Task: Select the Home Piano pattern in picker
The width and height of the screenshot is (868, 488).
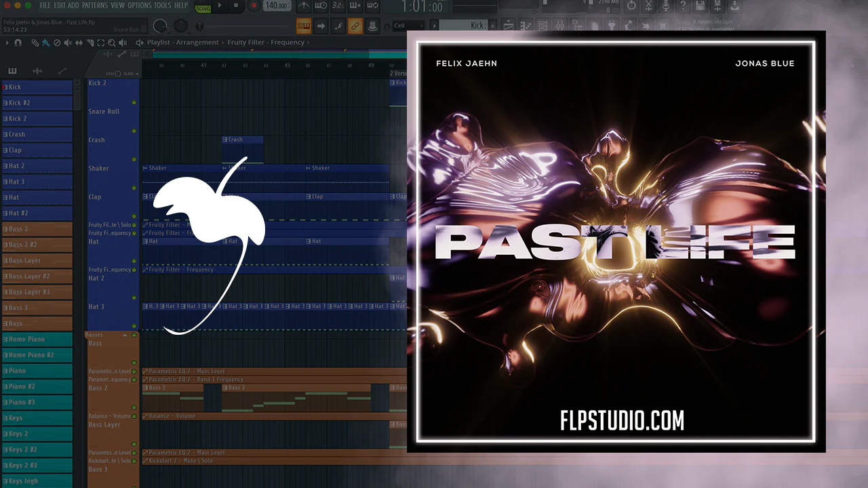Action: pyautogui.click(x=37, y=339)
